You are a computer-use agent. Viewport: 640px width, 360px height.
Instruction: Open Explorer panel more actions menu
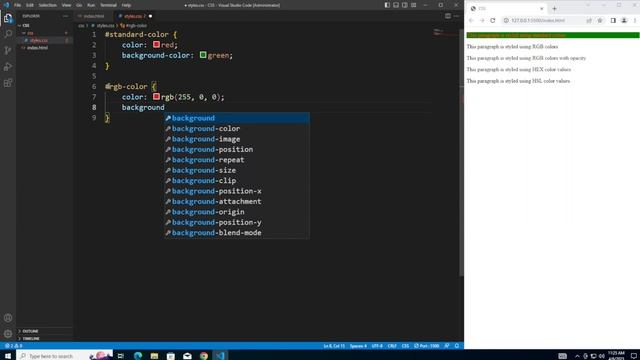(x=65, y=16)
